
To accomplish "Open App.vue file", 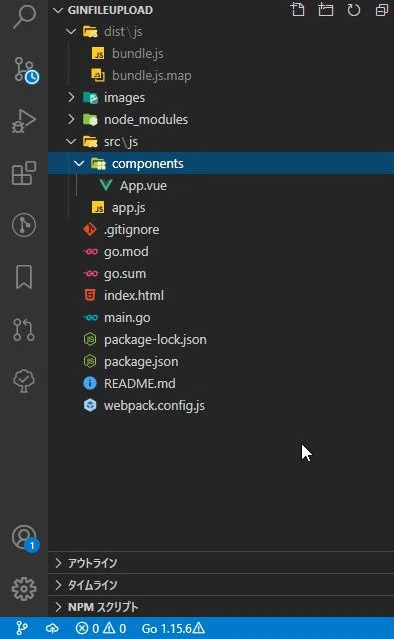I will coord(221,185).
